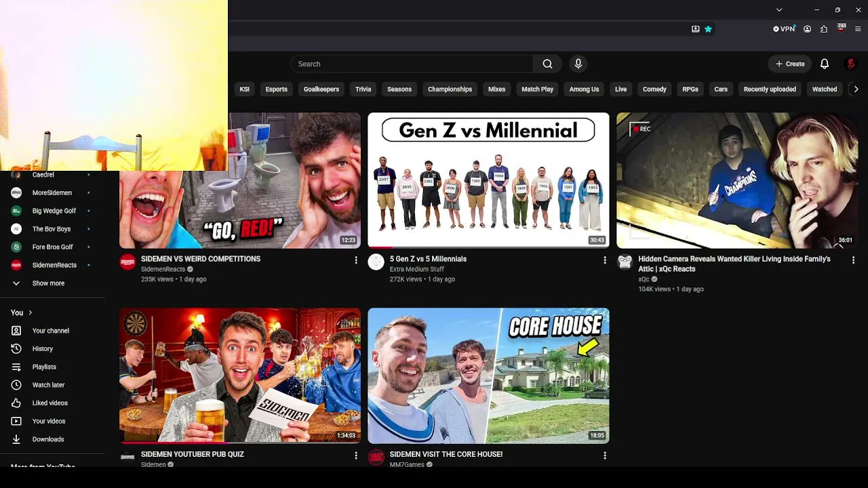Open the browser VPN button
Viewport: 868px width, 488px height.
point(783,29)
